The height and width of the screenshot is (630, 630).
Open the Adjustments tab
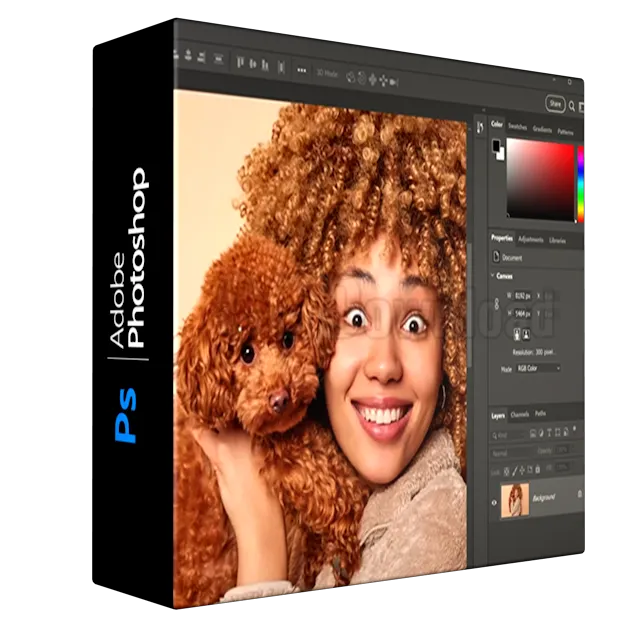click(530, 240)
